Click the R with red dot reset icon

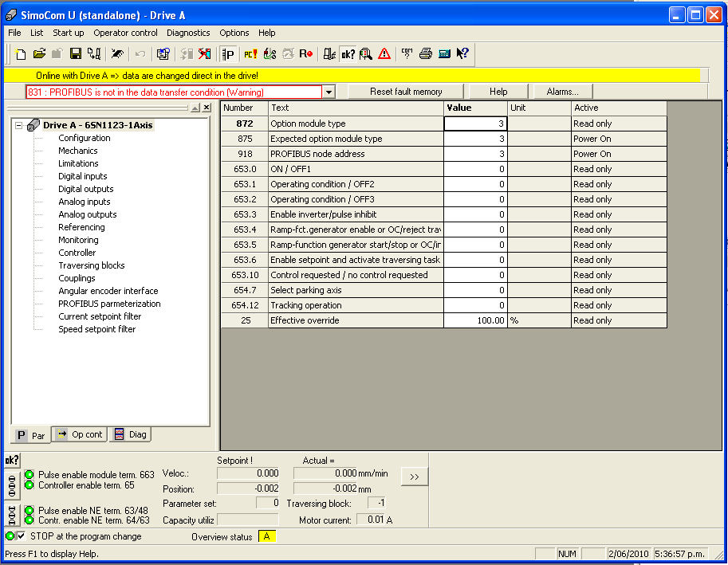pos(305,54)
